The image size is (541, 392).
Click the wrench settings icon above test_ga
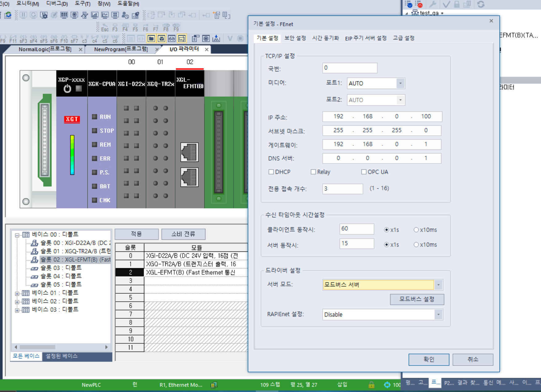[x=433, y=5]
